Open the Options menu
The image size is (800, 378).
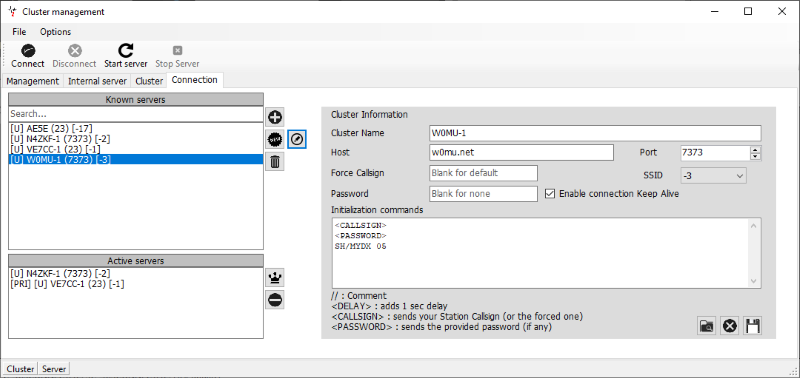(x=56, y=32)
